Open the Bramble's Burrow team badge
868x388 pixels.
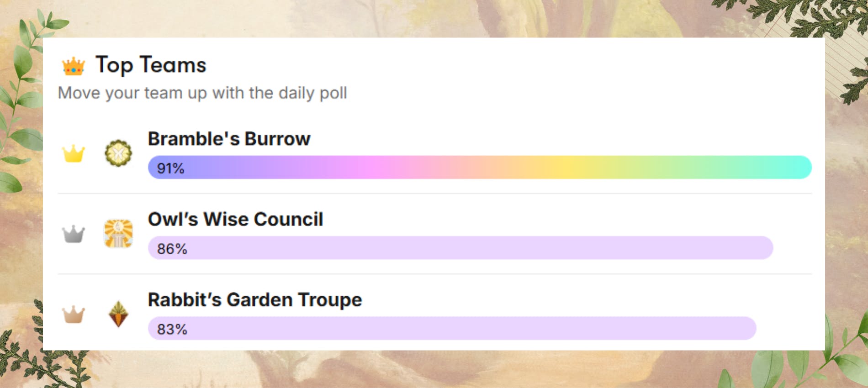(118, 153)
